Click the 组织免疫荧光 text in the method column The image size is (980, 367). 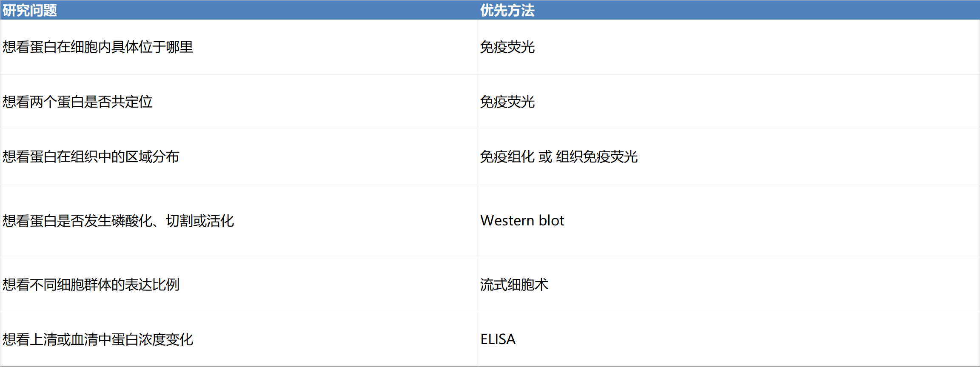[x=597, y=156]
